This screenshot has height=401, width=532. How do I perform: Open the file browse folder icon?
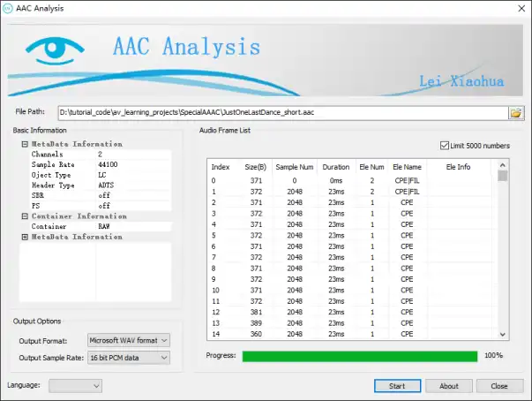516,113
